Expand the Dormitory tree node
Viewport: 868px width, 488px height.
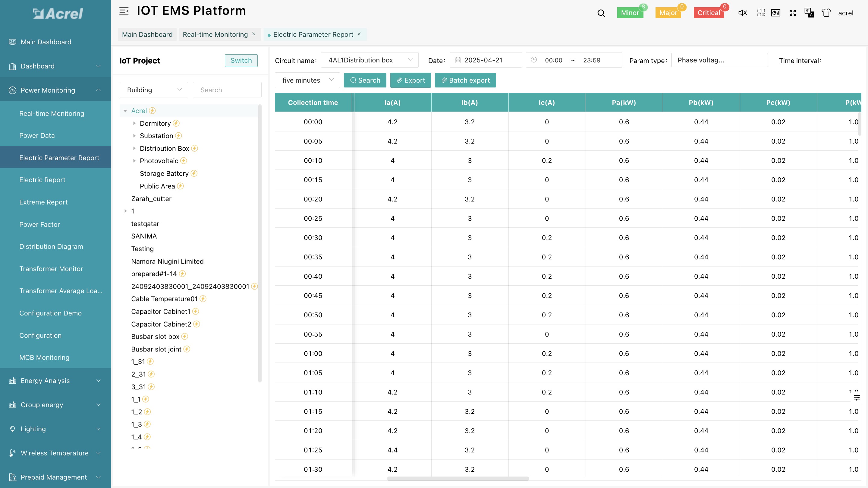click(134, 123)
